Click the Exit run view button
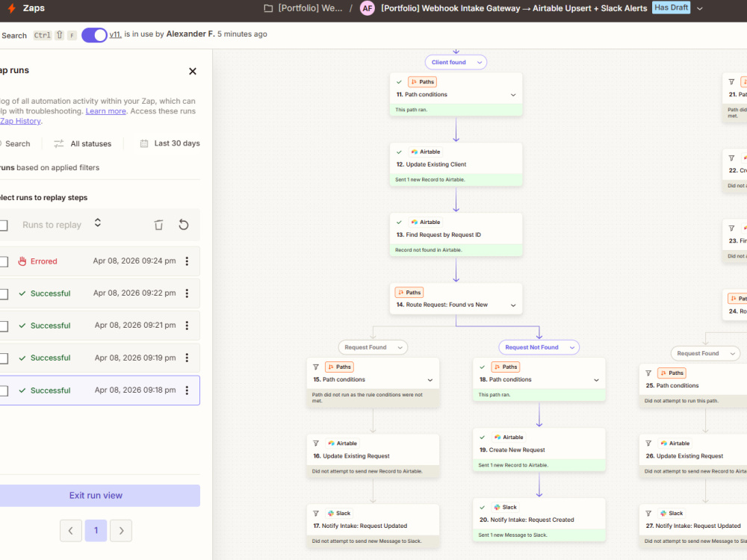The width and height of the screenshot is (747, 560). 96,495
